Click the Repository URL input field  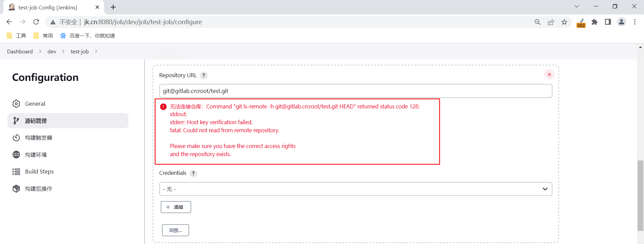(356, 91)
